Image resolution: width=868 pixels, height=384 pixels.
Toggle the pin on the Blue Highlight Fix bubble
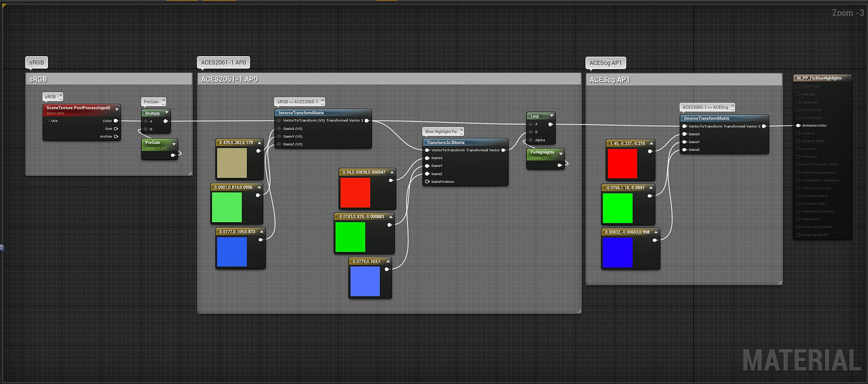[460, 130]
